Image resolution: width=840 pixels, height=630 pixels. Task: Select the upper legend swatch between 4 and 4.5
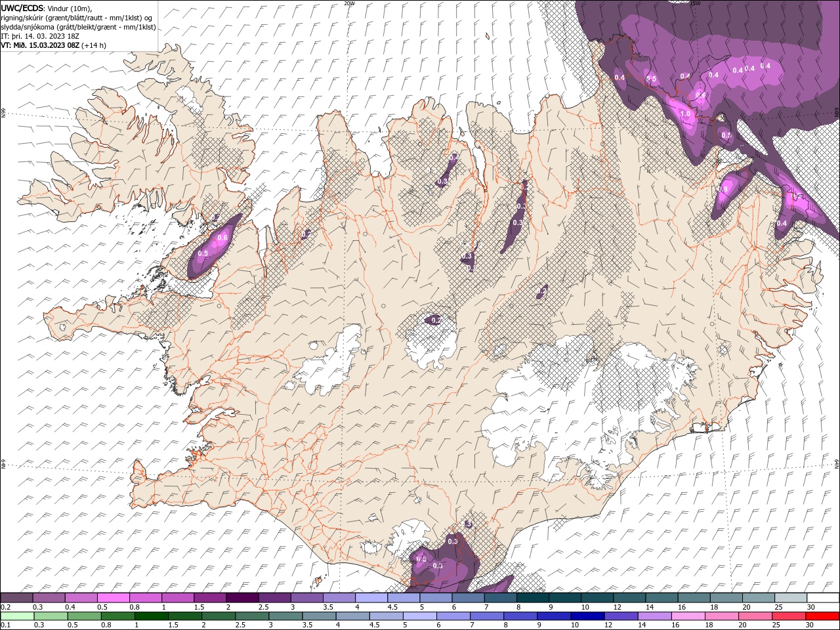click(x=371, y=598)
